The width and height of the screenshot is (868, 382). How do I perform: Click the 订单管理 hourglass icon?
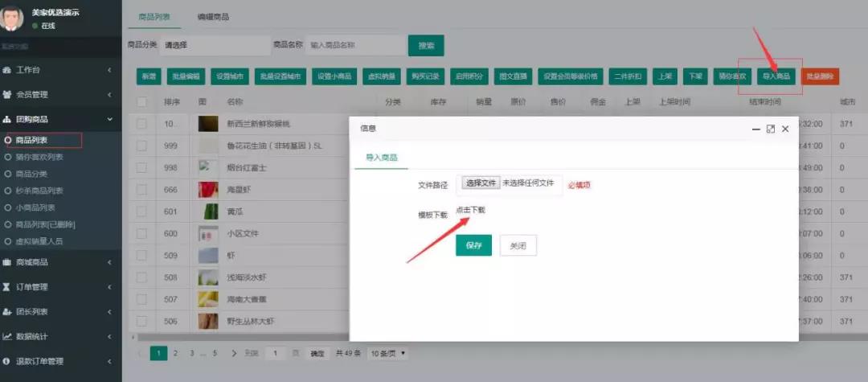[7, 287]
